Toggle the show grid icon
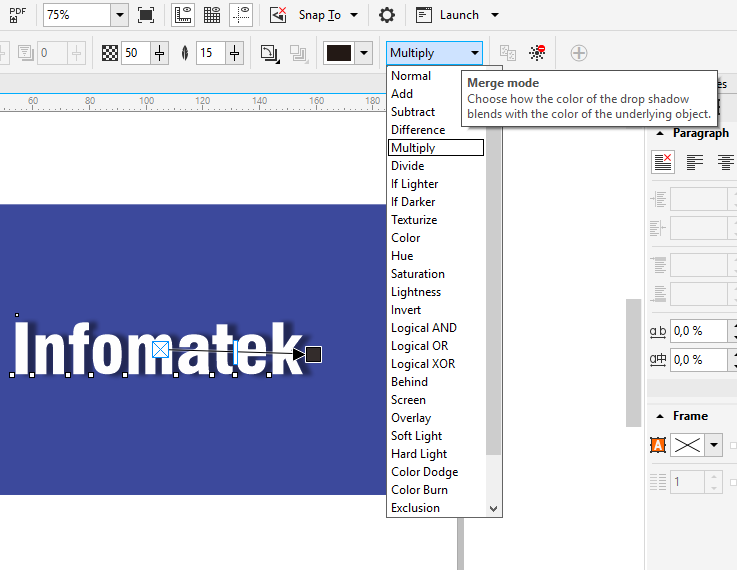Viewport: 737px width, 570px height. (212, 15)
